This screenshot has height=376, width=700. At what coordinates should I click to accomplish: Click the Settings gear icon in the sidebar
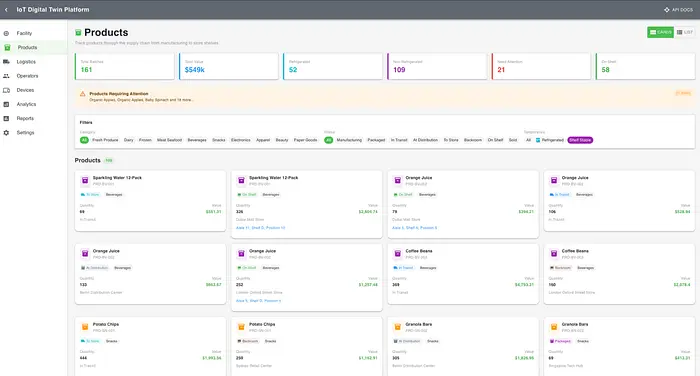click(6, 133)
